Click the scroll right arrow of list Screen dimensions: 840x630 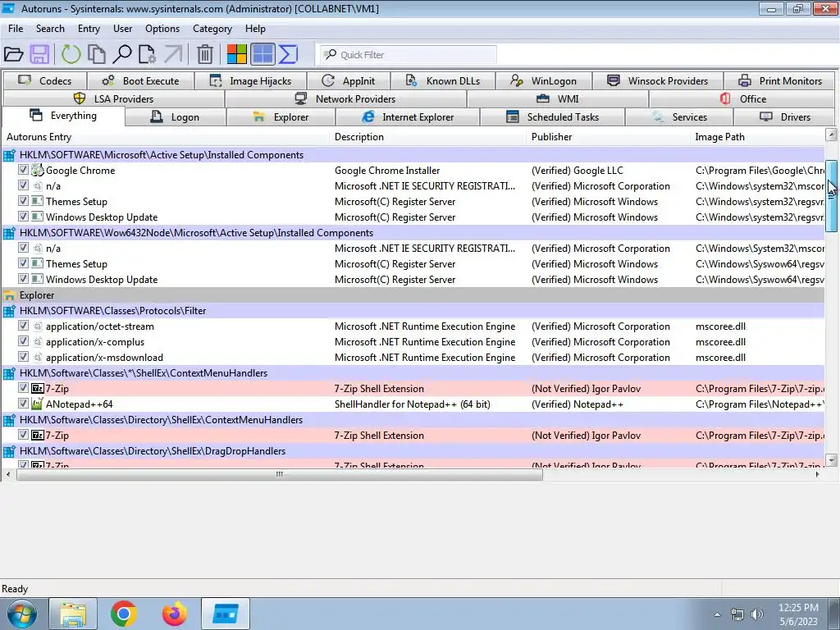(817, 474)
